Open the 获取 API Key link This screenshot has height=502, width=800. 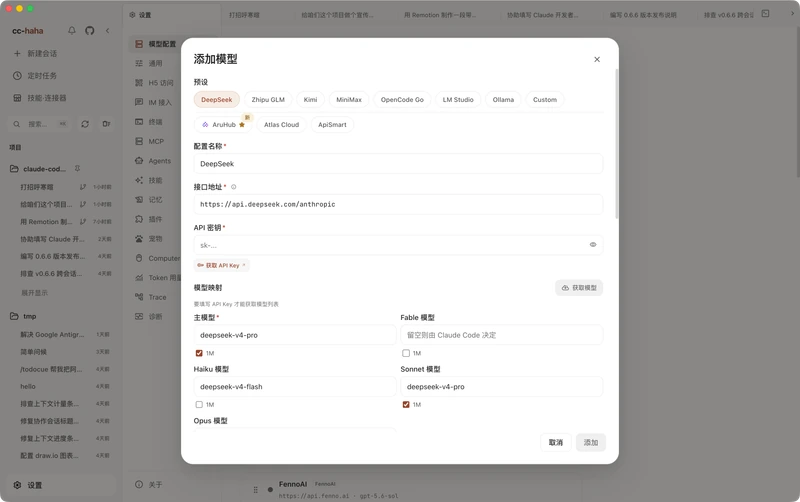click(222, 265)
